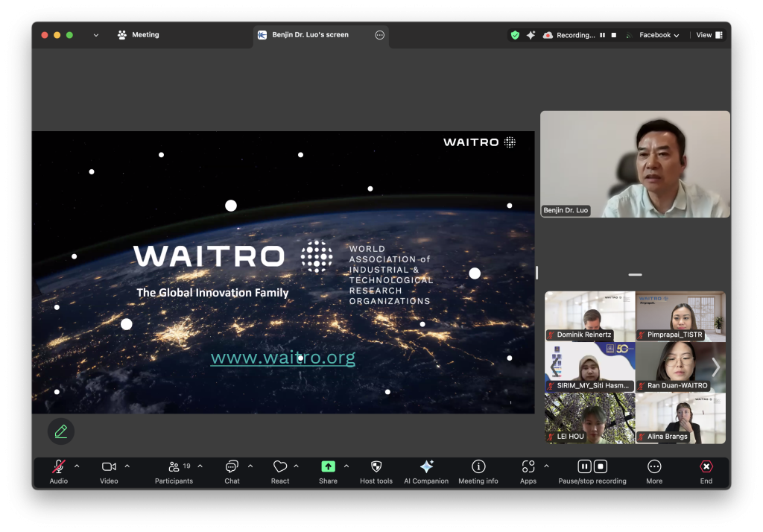Expand audio options arrow beside Audio
The image size is (763, 532).
pos(77,466)
